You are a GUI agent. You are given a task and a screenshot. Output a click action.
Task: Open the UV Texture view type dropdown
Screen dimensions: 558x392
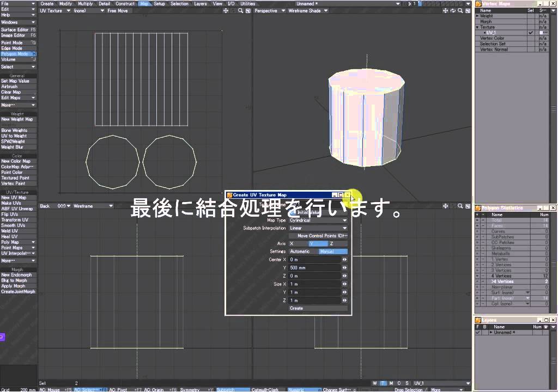tap(55, 11)
